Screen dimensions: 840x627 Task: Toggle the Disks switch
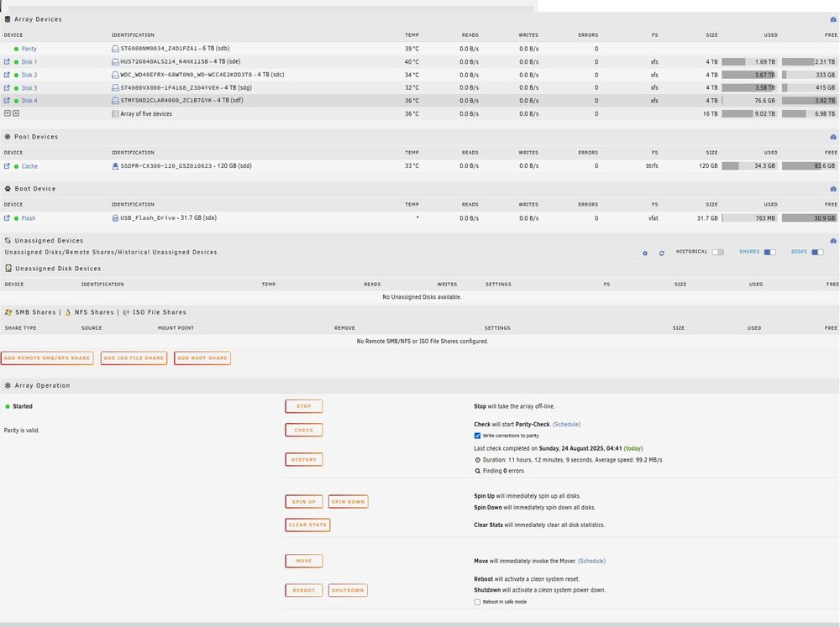817,252
